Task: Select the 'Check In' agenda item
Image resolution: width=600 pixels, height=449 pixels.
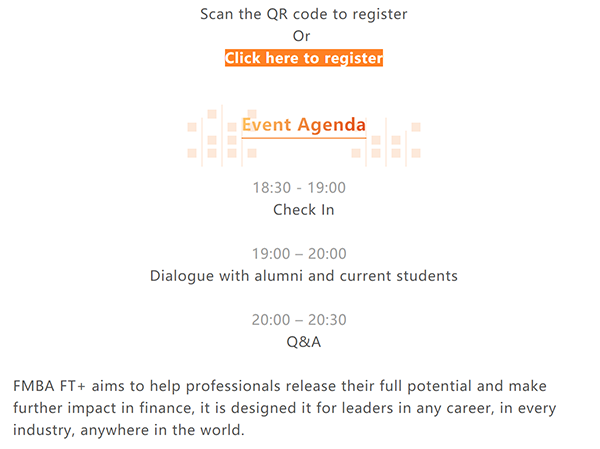Action: tap(304, 210)
